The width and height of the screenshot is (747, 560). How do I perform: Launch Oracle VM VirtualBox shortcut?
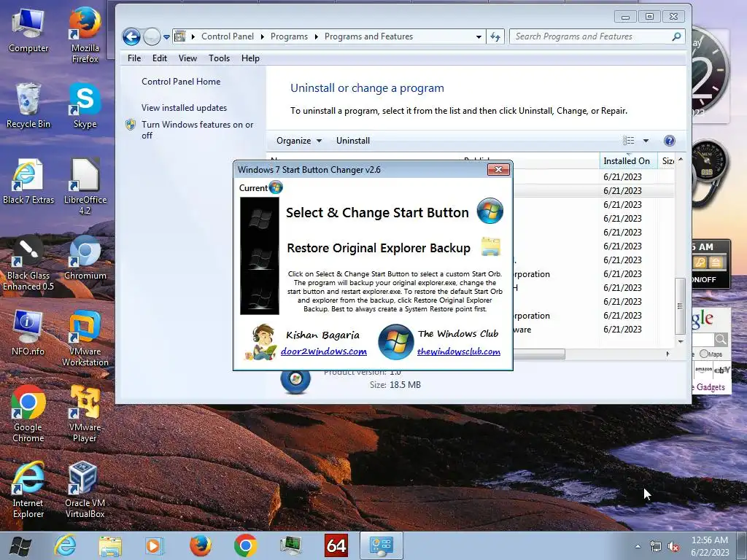(85, 489)
